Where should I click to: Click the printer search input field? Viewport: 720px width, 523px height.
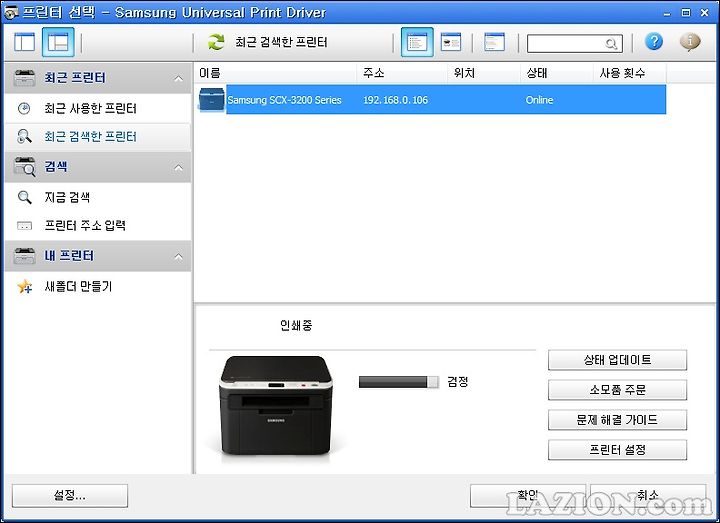(575, 44)
